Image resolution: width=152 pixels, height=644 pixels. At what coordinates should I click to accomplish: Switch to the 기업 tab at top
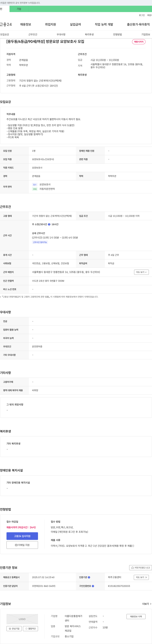tap(19, 9)
